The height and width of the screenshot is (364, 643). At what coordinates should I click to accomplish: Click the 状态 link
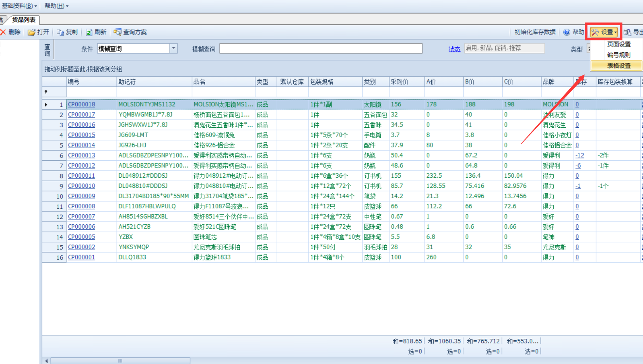click(x=454, y=49)
